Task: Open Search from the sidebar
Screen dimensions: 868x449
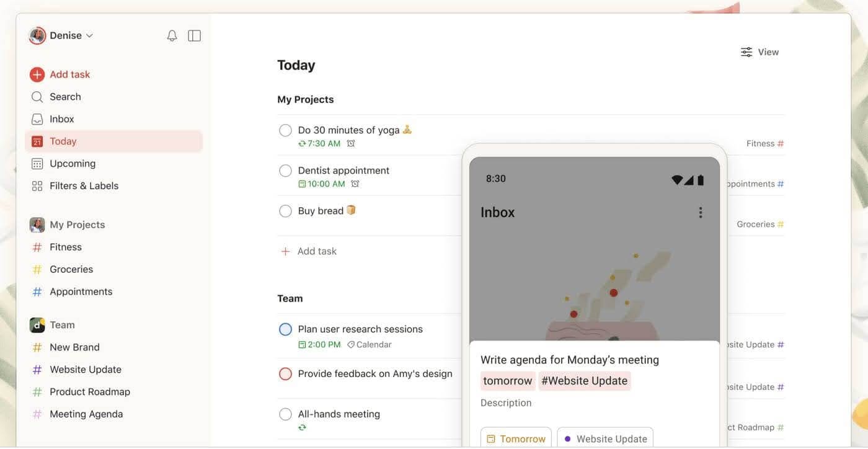Action: tap(65, 97)
